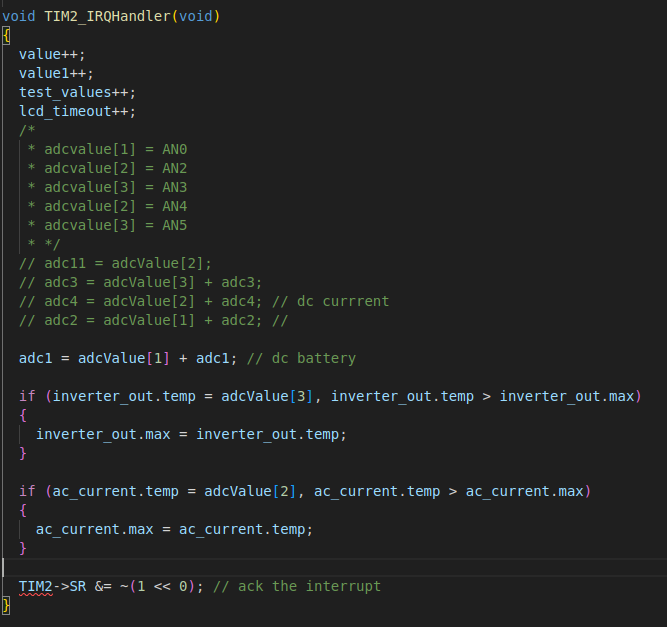Click adcValue[1] in the adc1 assignment
Image resolution: width=667 pixels, height=627 pixels.
[124, 358]
